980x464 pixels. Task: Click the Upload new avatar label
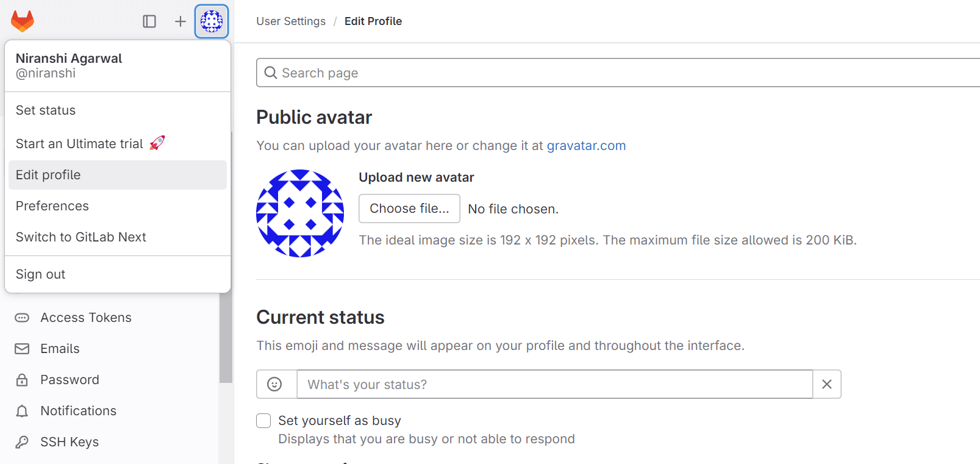coord(417,177)
